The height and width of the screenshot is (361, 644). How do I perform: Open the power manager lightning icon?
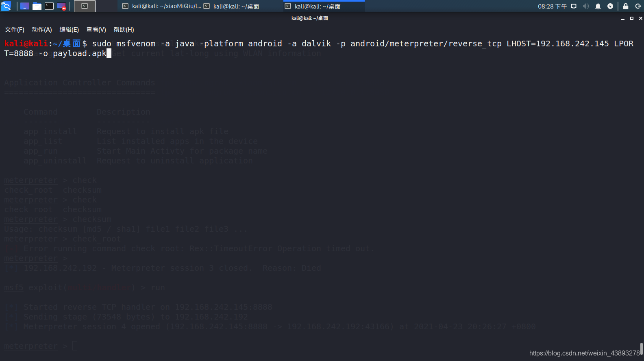[x=610, y=6]
